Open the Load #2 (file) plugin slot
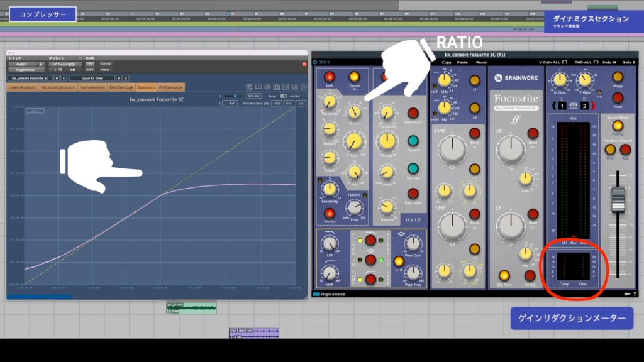The height and width of the screenshot is (362, 644). pyautogui.click(x=92, y=78)
